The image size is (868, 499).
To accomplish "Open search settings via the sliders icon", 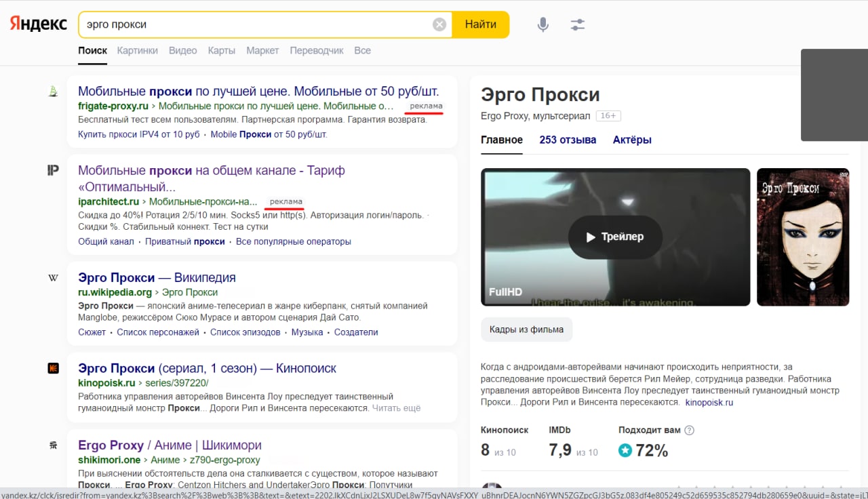I will coord(578,24).
